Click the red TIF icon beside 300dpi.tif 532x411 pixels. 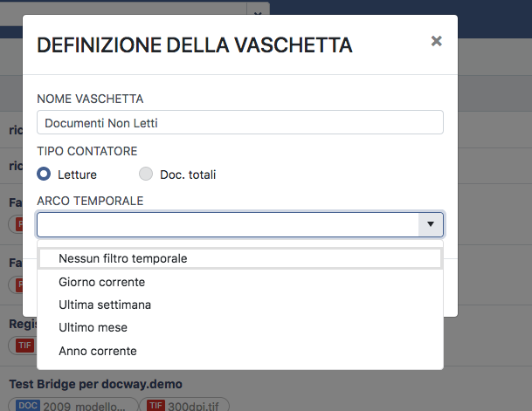(x=156, y=405)
